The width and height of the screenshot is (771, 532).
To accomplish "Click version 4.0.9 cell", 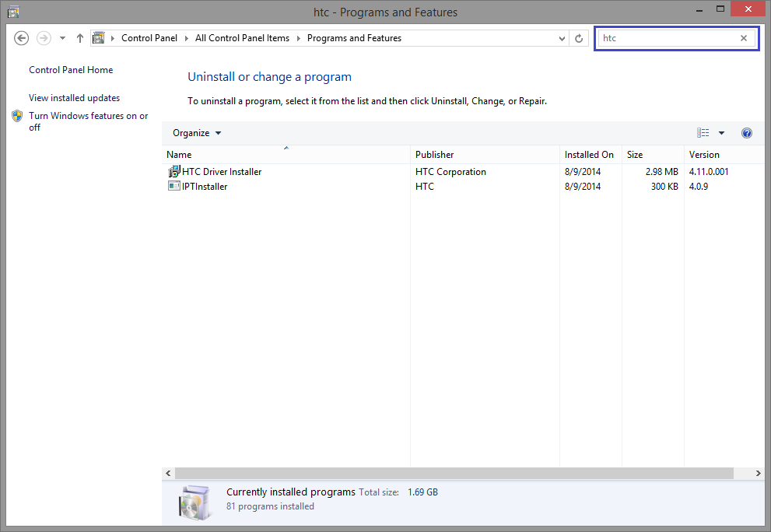I will tap(698, 187).
